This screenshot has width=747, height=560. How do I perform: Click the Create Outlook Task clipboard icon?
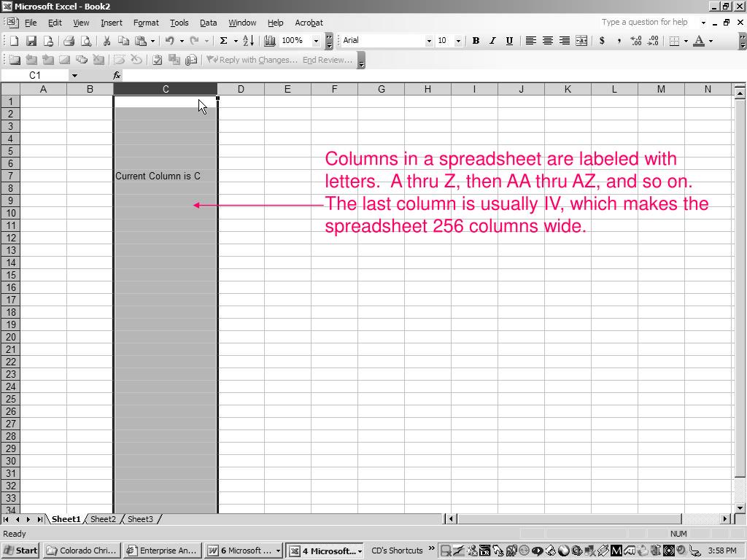point(158,60)
